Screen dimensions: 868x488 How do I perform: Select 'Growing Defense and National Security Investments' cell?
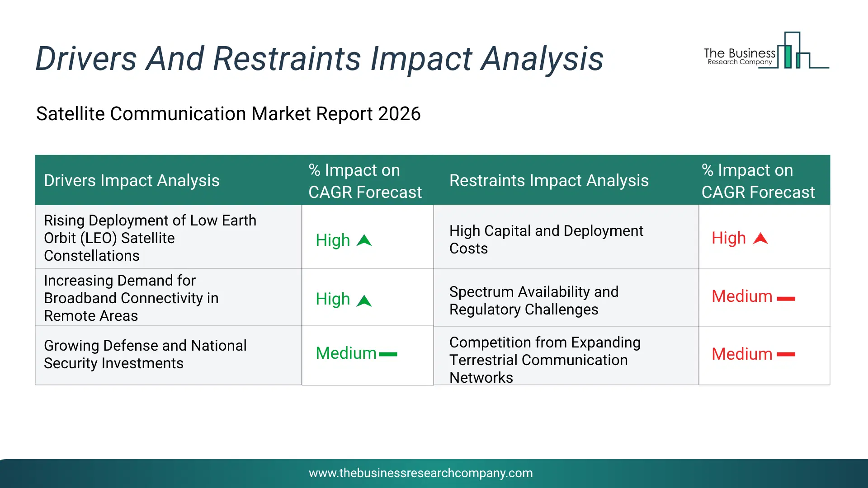coord(168,355)
